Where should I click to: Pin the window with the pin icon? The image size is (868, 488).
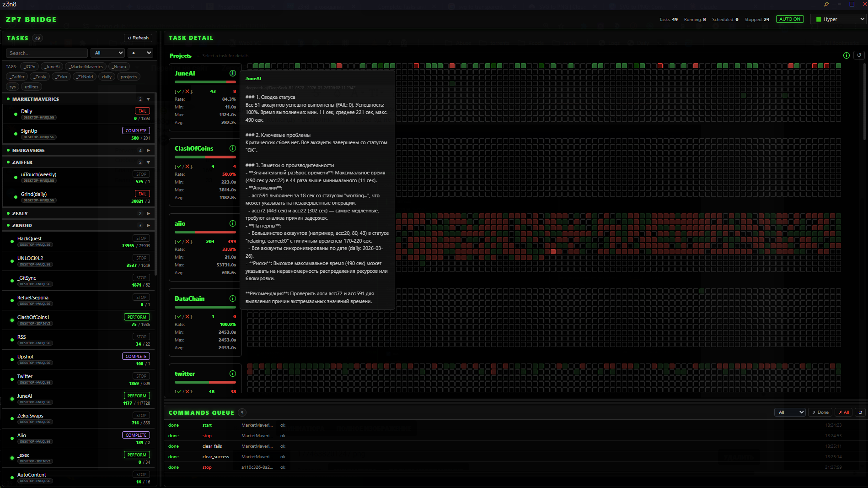826,4
